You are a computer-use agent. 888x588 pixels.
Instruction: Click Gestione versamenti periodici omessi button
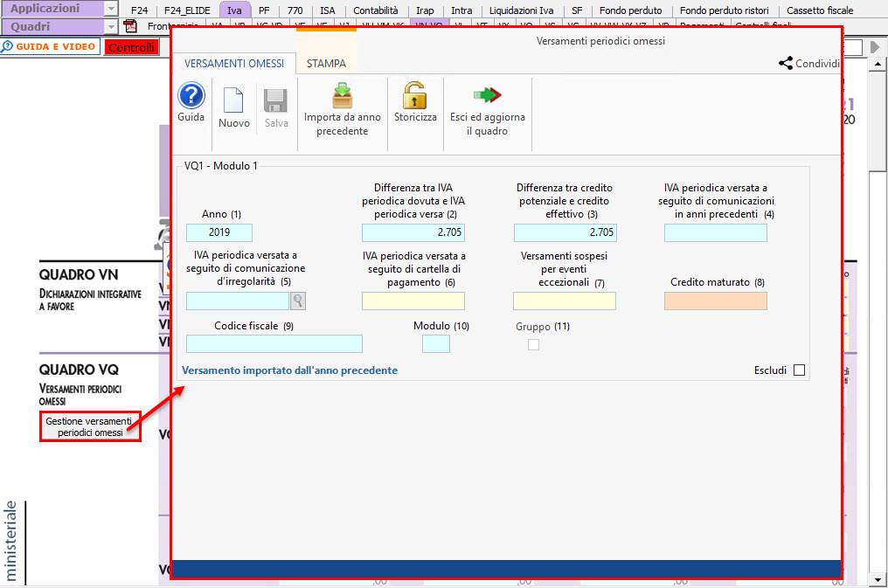pyautogui.click(x=90, y=426)
